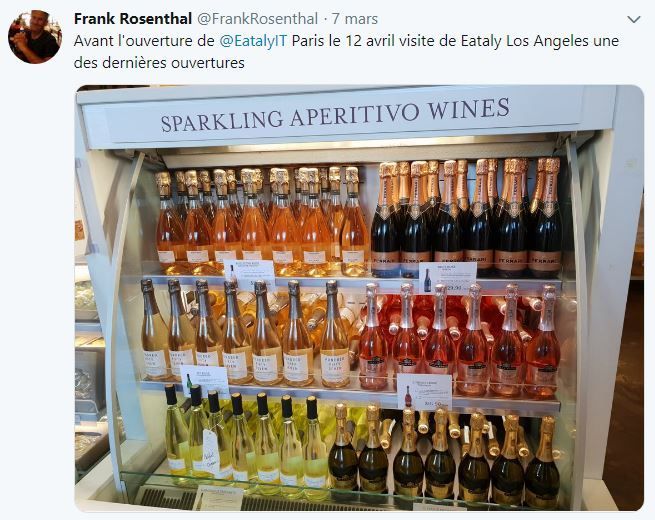Click the price card below the pink bottles
The height and width of the screenshot is (520, 655).
pyautogui.click(x=425, y=392)
